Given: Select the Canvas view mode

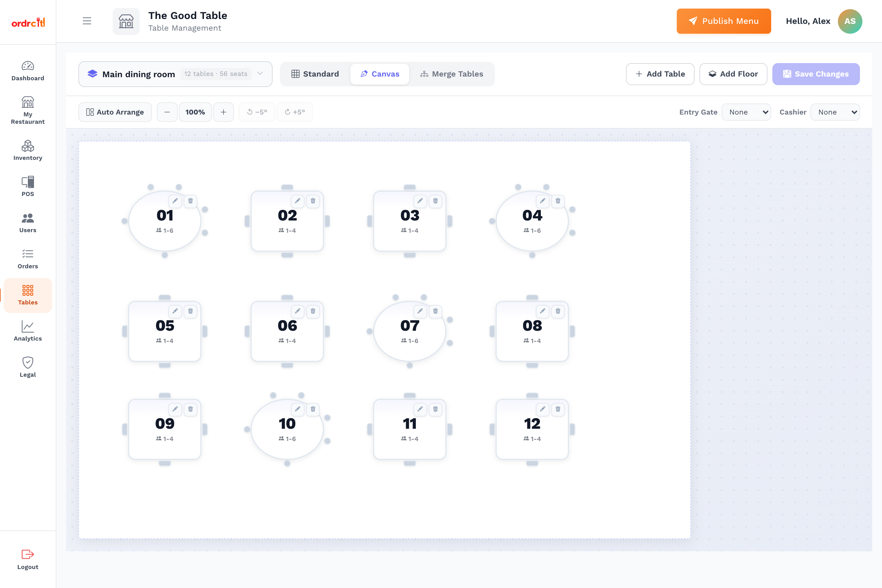Looking at the screenshot, I should coord(380,74).
